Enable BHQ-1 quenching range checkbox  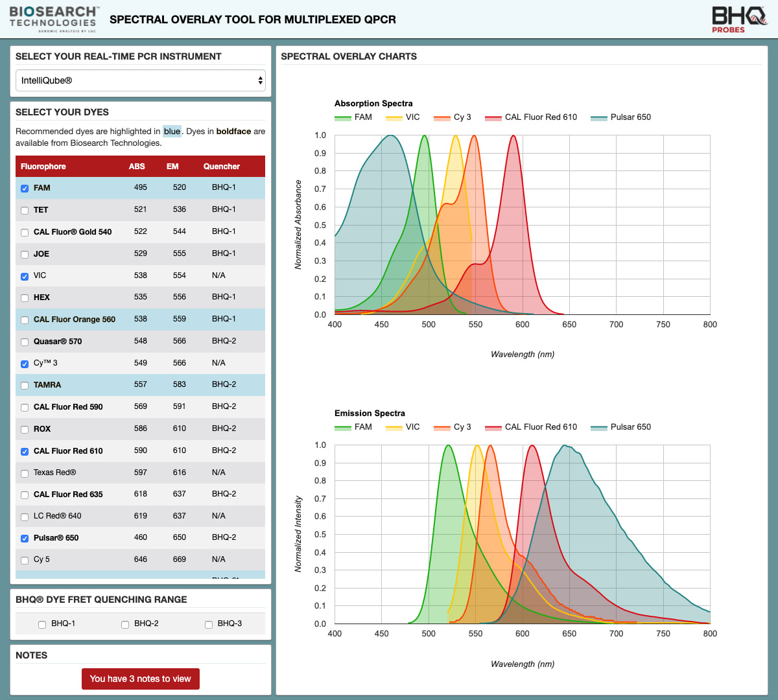42,625
